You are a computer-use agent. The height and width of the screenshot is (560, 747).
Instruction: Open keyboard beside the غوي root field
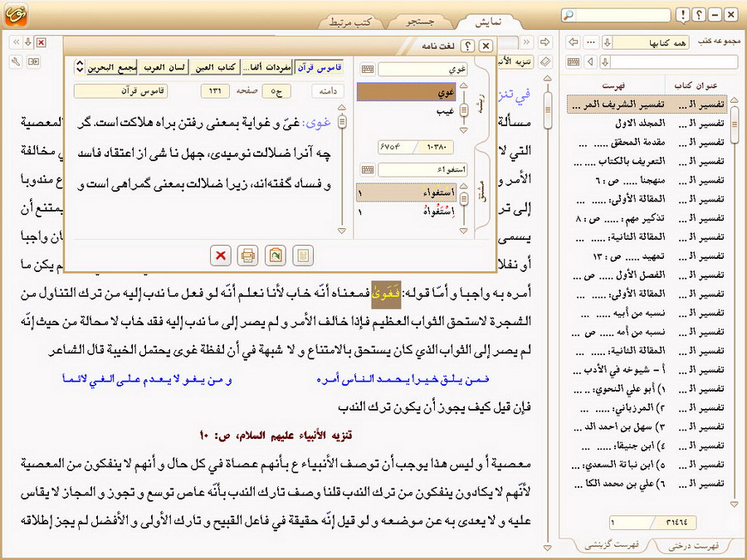368,70
